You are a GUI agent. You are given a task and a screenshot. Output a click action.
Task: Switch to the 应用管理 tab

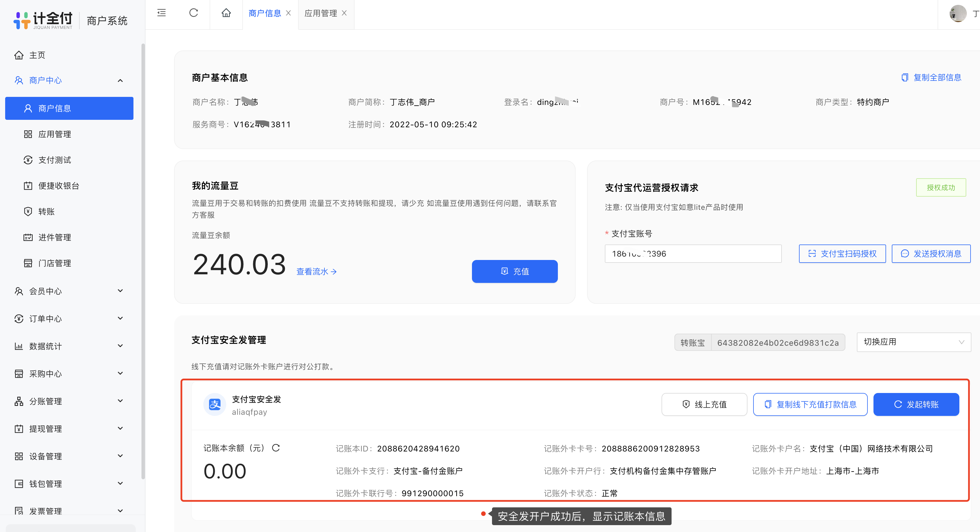point(321,13)
